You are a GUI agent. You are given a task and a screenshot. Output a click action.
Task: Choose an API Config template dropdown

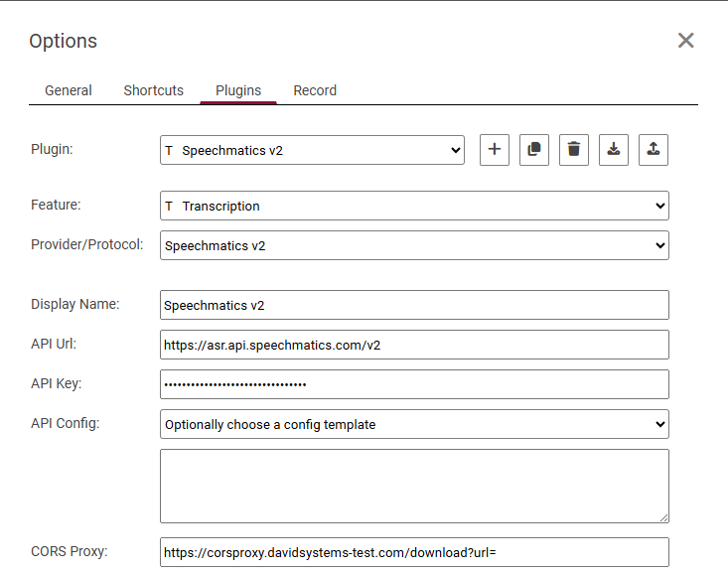414,424
